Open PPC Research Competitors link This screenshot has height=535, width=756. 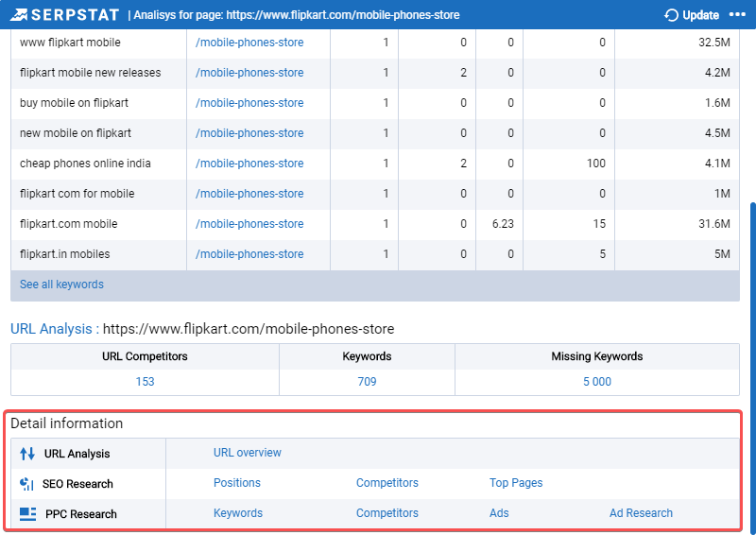point(387,513)
